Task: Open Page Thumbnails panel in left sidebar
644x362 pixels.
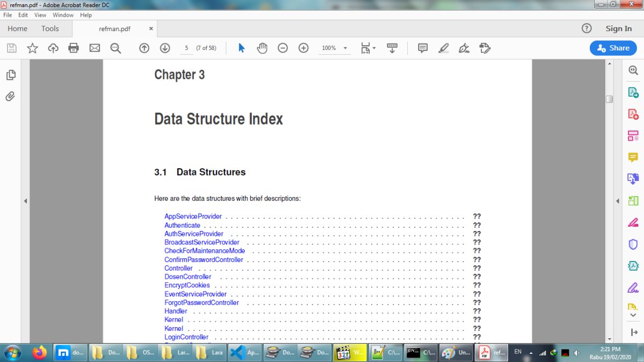Action: pos(10,75)
